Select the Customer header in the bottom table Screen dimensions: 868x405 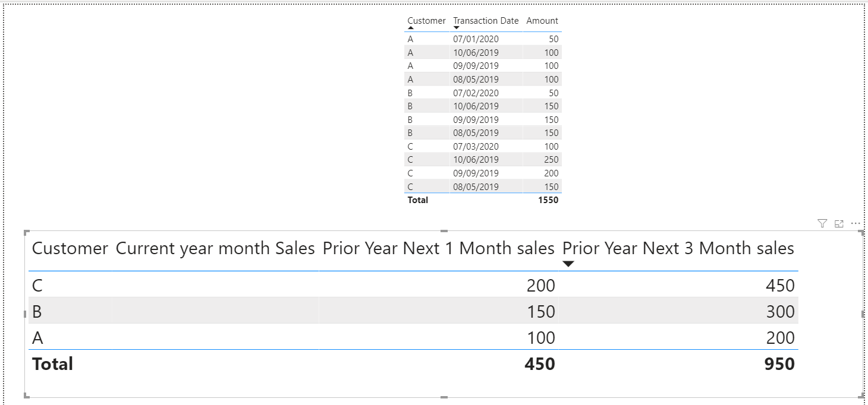click(x=70, y=248)
